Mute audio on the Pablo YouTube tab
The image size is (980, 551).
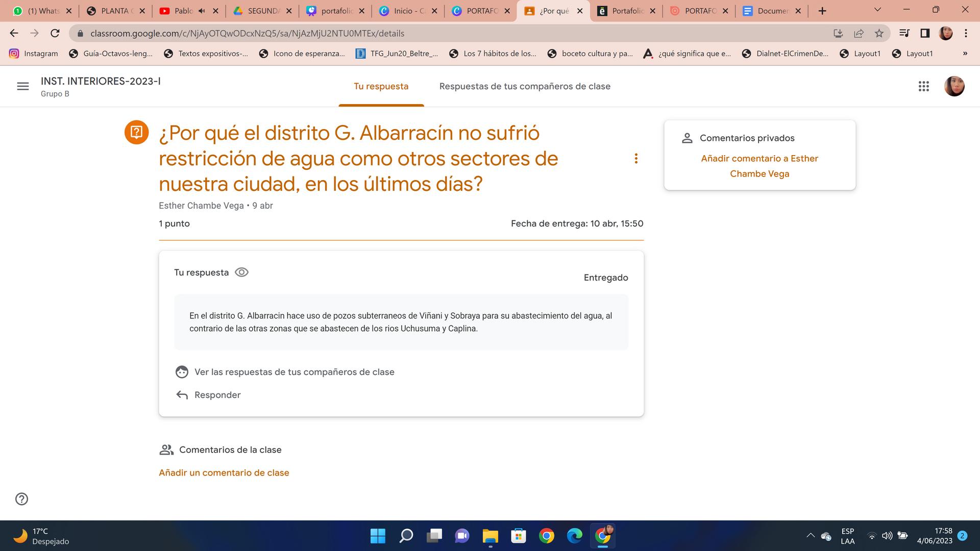click(x=202, y=11)
